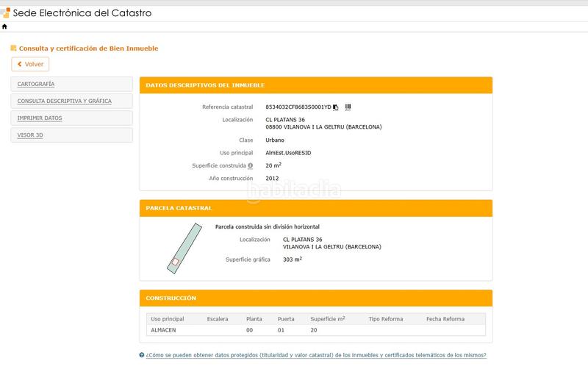588x383 pixels.
Task: Click the barcode icon beside the cadastral reference
Action: point(348,107)
